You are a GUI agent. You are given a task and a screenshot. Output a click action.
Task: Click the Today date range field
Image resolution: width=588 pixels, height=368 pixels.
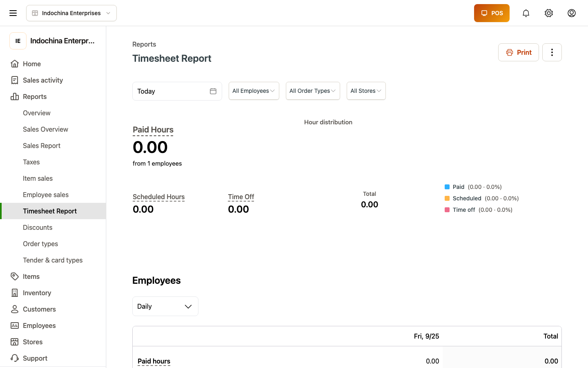click(177, 91)
